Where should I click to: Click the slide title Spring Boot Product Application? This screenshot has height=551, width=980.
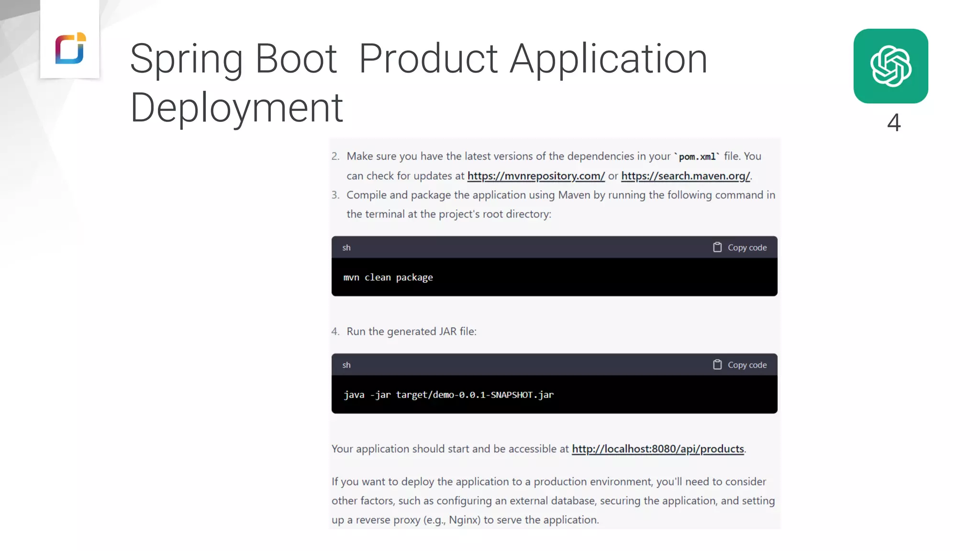418,59
